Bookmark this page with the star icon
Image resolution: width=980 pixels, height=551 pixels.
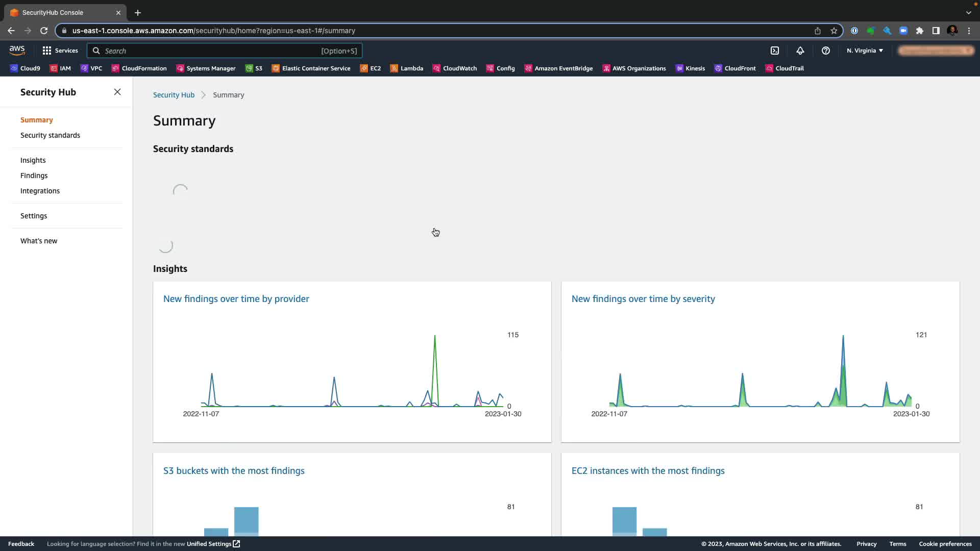[834, 31]
